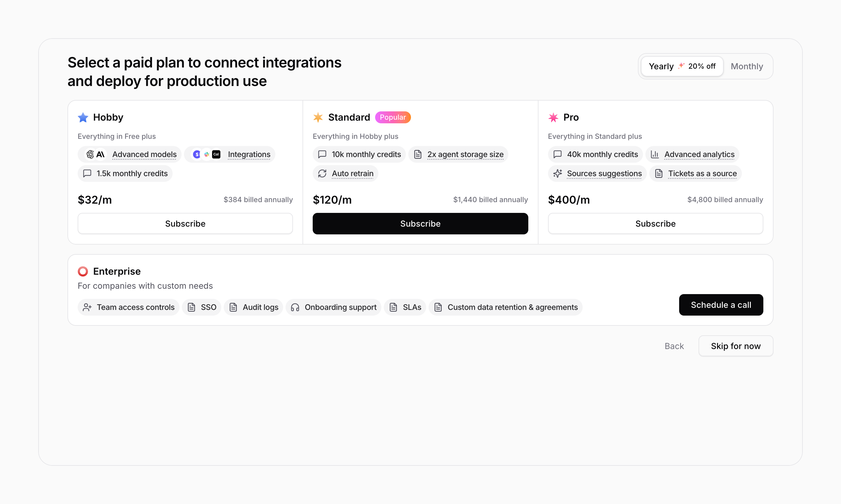Click the pink Pro plan burst icon
Viewport: 841px width, 504px height.
coord(553,118)
